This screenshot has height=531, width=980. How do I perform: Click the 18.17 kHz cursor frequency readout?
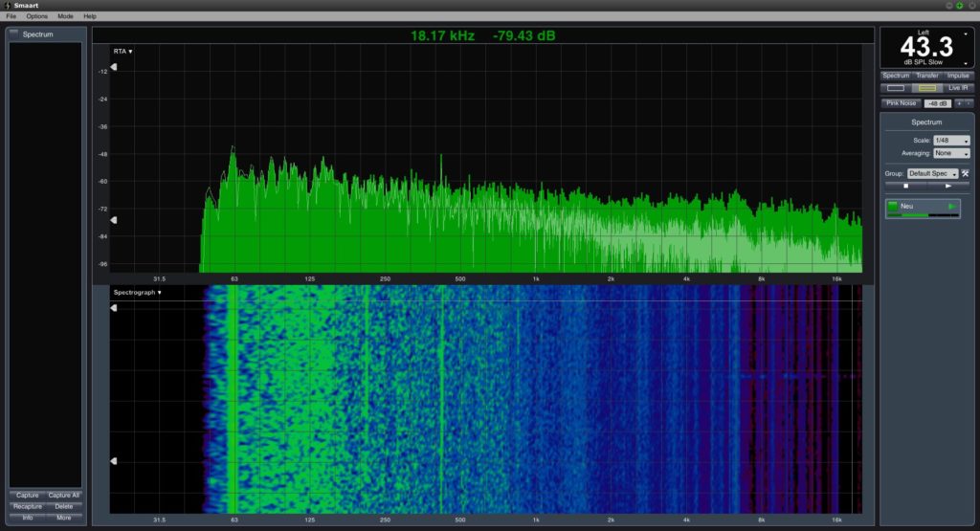pyautogui.click(x=442, y=35)
